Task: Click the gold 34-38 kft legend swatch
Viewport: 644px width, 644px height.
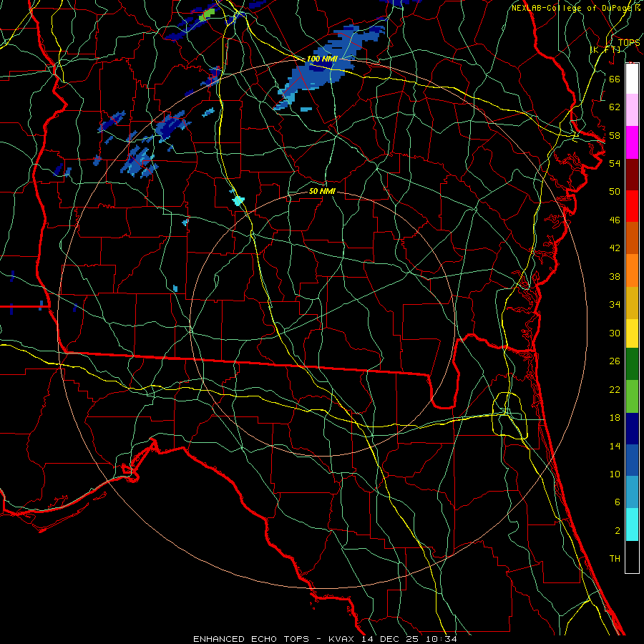Action: 632,302
